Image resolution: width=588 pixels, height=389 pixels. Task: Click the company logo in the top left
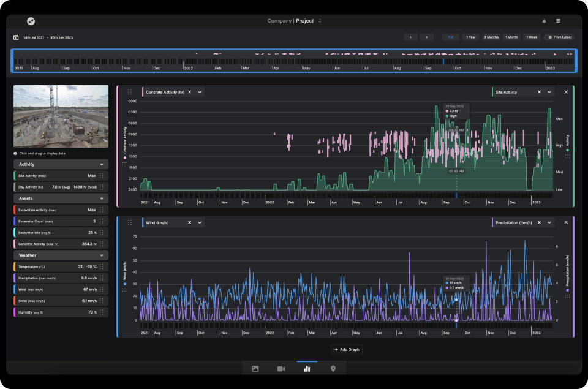coord(30,20)
